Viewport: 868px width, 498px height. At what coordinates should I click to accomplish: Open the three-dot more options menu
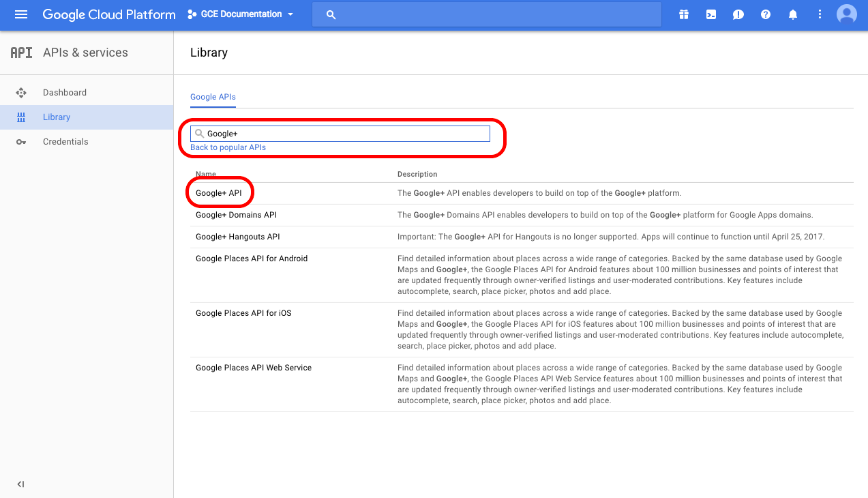[x=819, y=14]
